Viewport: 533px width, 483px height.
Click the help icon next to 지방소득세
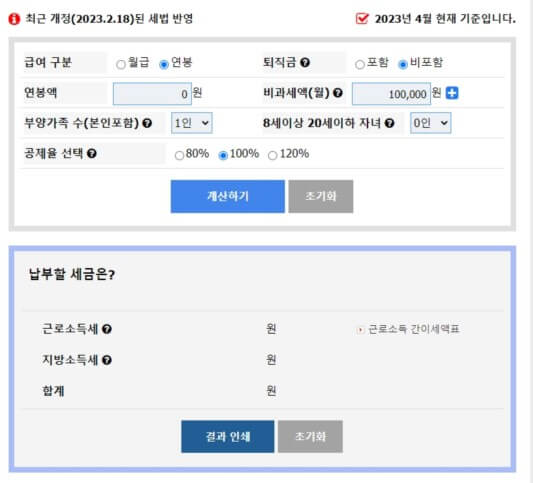(107, 360)
